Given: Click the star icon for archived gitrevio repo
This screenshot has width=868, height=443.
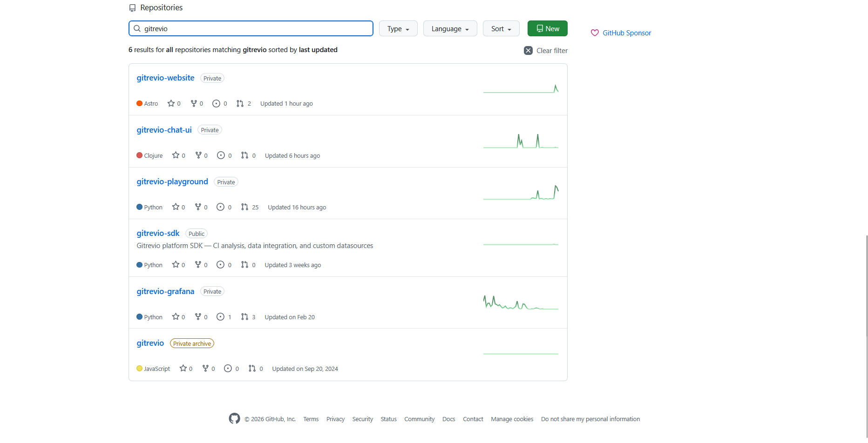Looking at the screenshot, I should pos(183,368).
